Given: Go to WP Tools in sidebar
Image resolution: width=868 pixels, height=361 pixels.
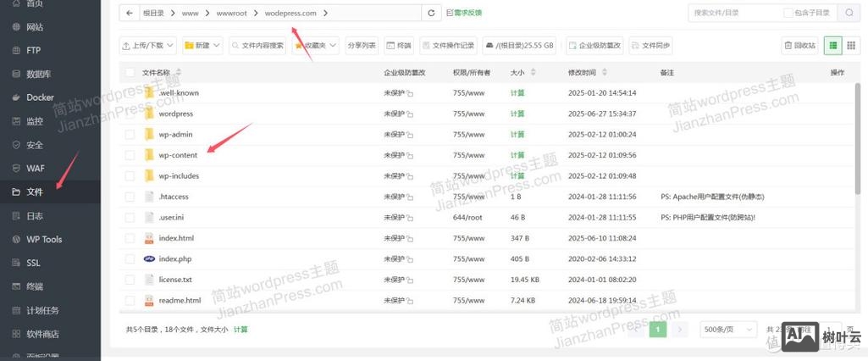Looking at the screenshot, I should 44,240.
